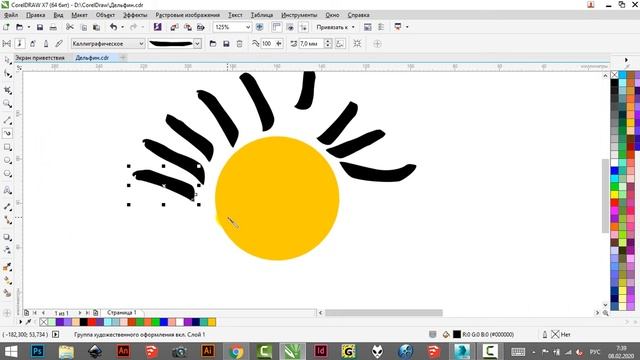The height and width of the screenshot is (360, 640).
Task: Select the Ellipse tool
Action: pos(7,160)
